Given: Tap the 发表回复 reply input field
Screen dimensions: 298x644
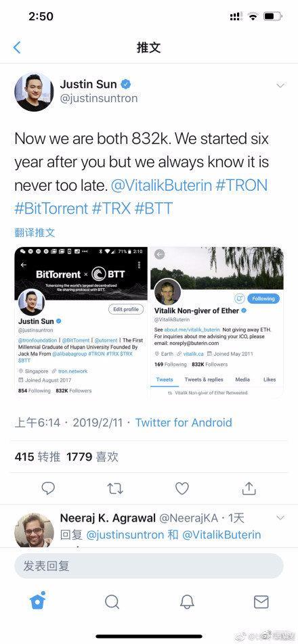Looking at the screenshot, I should point(149,566).
